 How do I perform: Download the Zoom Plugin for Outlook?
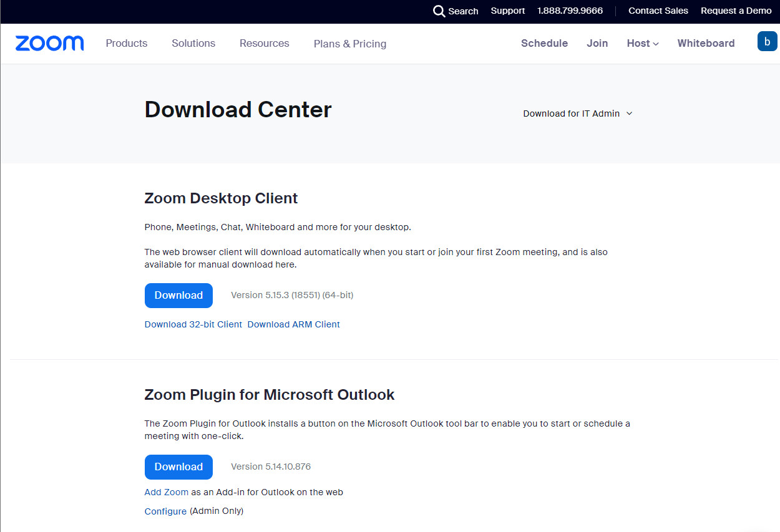178,467
